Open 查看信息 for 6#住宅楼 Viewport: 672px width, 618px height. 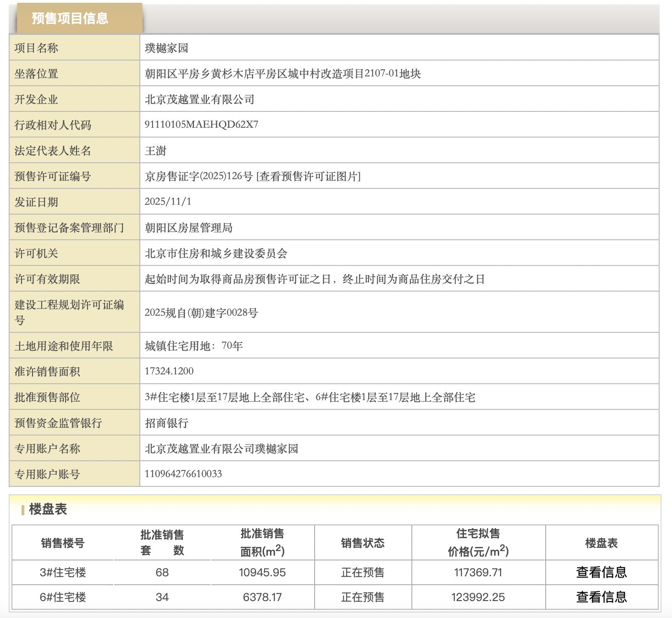(x=601, y=597)
